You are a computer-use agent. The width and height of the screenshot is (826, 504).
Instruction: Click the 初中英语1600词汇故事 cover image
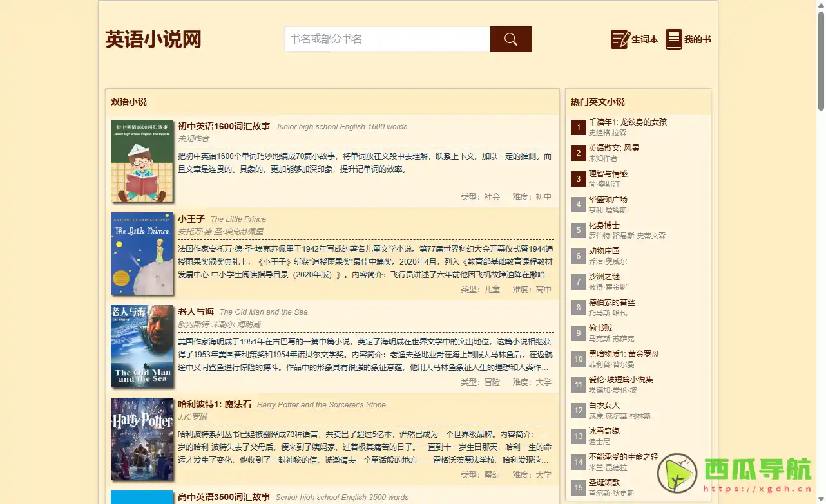(x=142, y=160)
